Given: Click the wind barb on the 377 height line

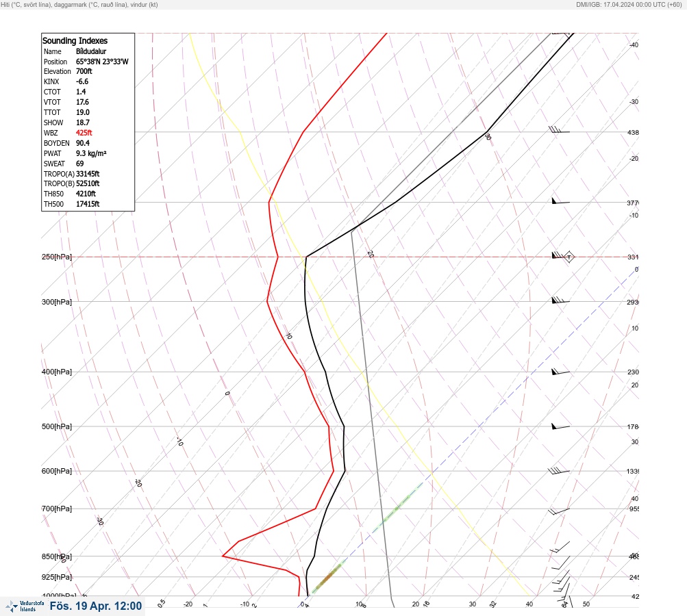Looking at the screenshot, I should click(x=560, y=201).
